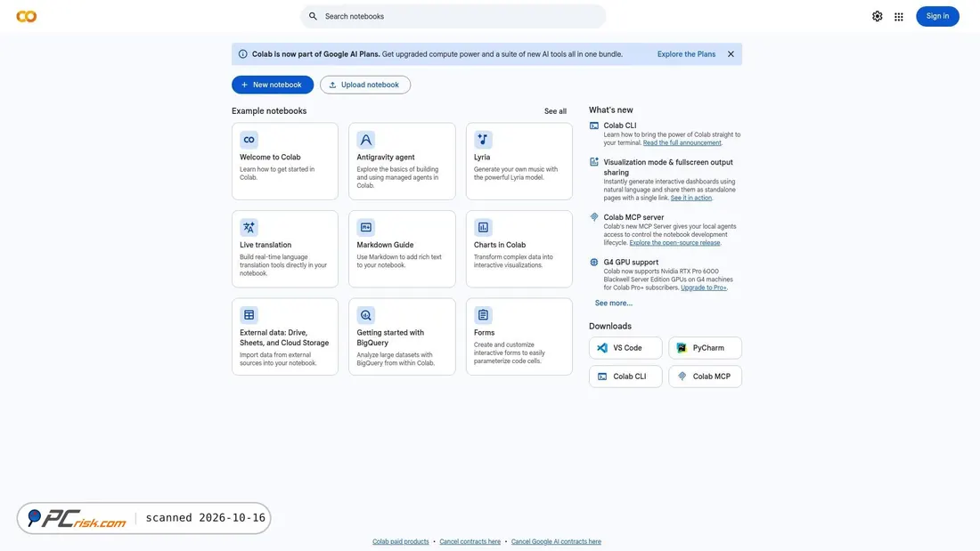The image size is (980, 551).
Task: Click the Live translation card icon
Action: [x=249, y=227]
